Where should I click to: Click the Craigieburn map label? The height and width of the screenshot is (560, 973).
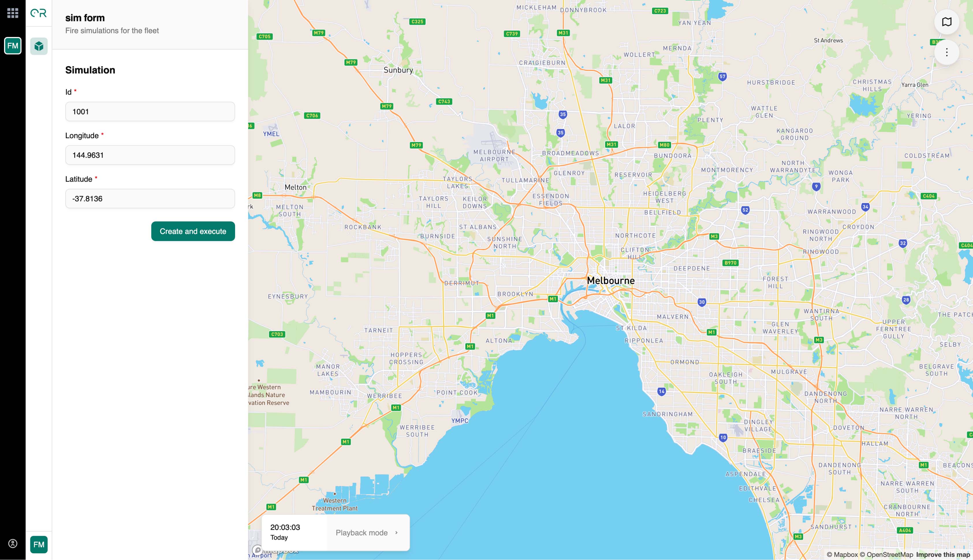point(542,63)
